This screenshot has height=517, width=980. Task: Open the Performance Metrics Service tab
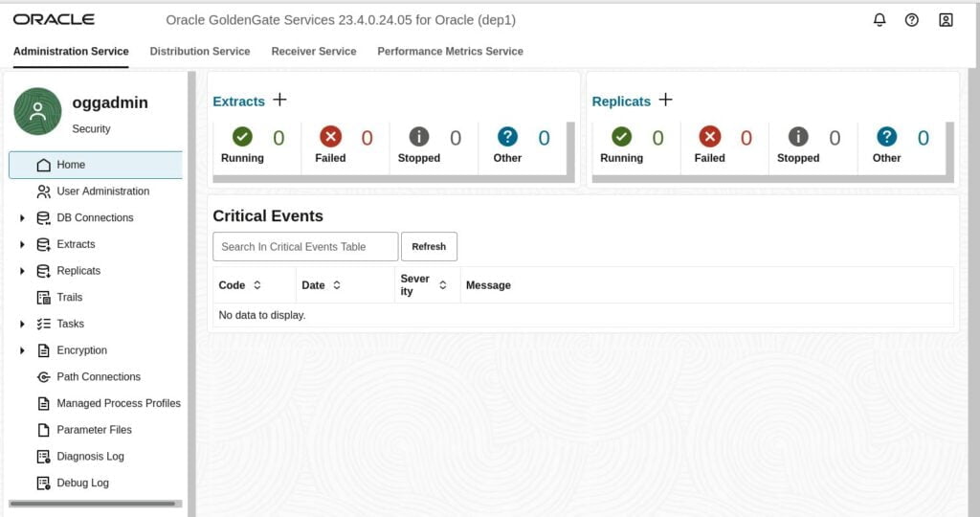(x=450, y=52)
